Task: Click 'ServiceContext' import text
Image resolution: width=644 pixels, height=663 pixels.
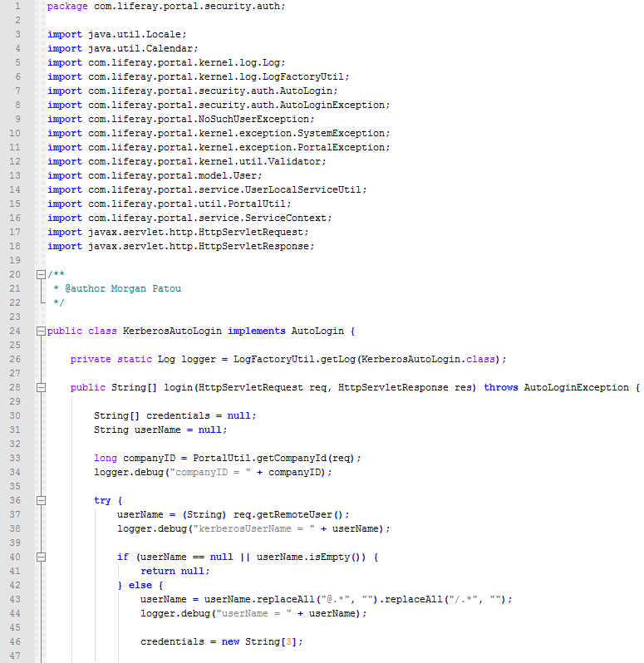Action: tap(286, 219)
